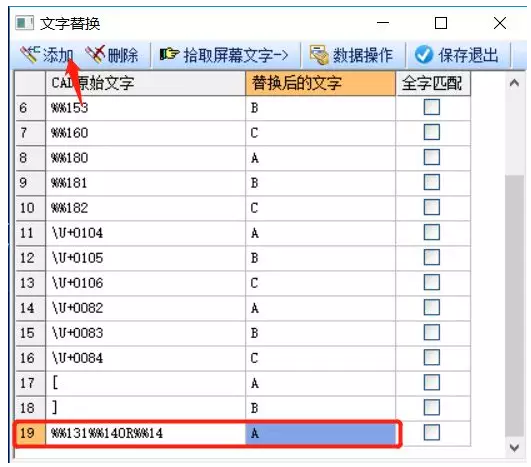Click cell %%180
Viewport: 531px width, 467px height.
click(145, 158)
